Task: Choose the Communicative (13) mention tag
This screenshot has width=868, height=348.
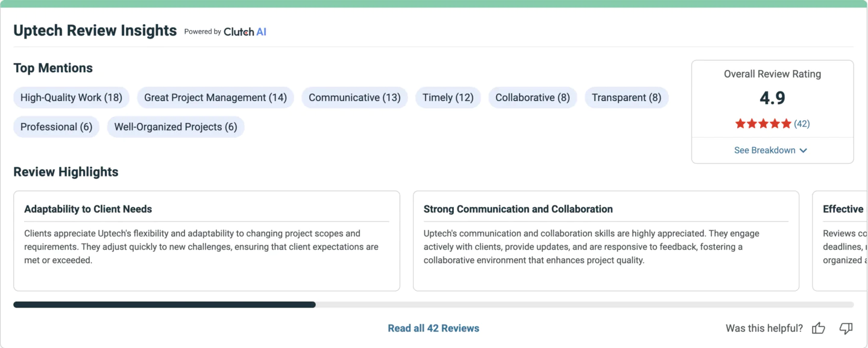Action: coord(354,98)
